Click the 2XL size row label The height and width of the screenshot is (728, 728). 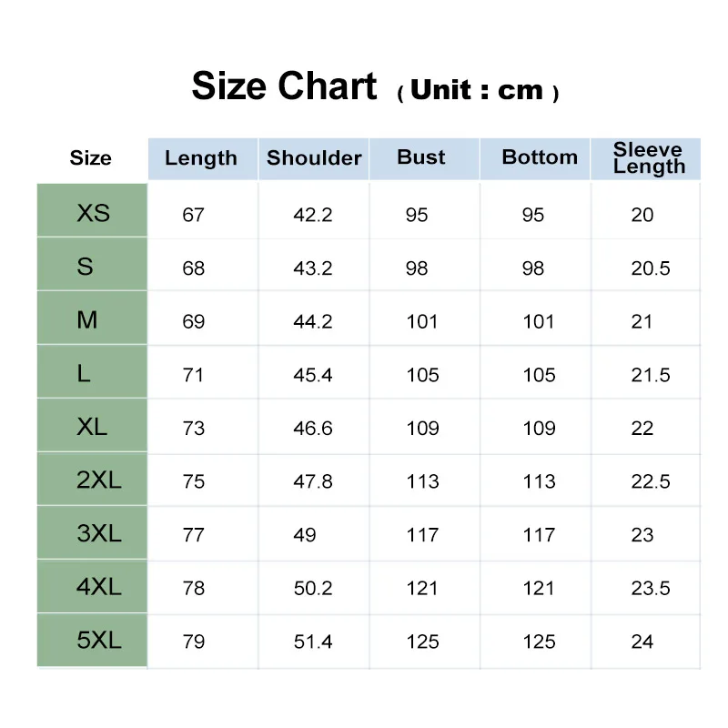tap(98, 480)
